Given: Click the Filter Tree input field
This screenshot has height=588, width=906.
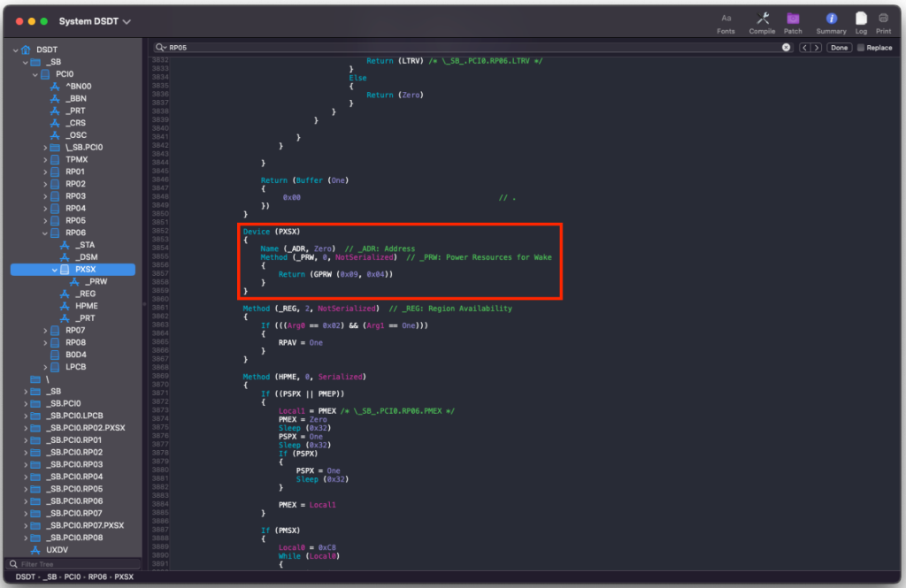Looking at the screenshot, I should click(75, 563).
